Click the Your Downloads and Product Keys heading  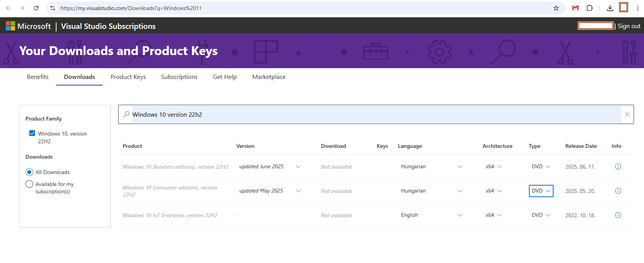[x=119, y=51]
